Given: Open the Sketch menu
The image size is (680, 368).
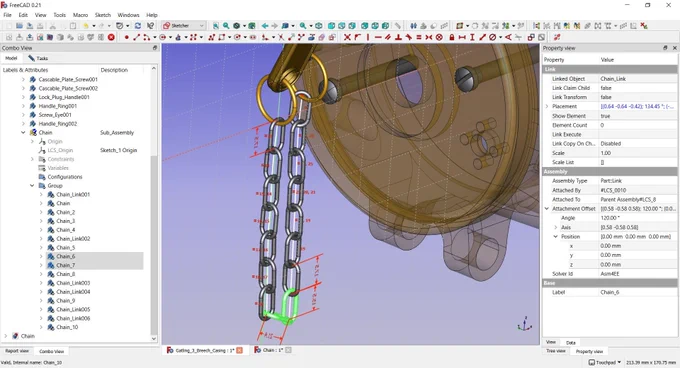Looking at the screenshot, I should pyautogui.click(x=103, y=15).
